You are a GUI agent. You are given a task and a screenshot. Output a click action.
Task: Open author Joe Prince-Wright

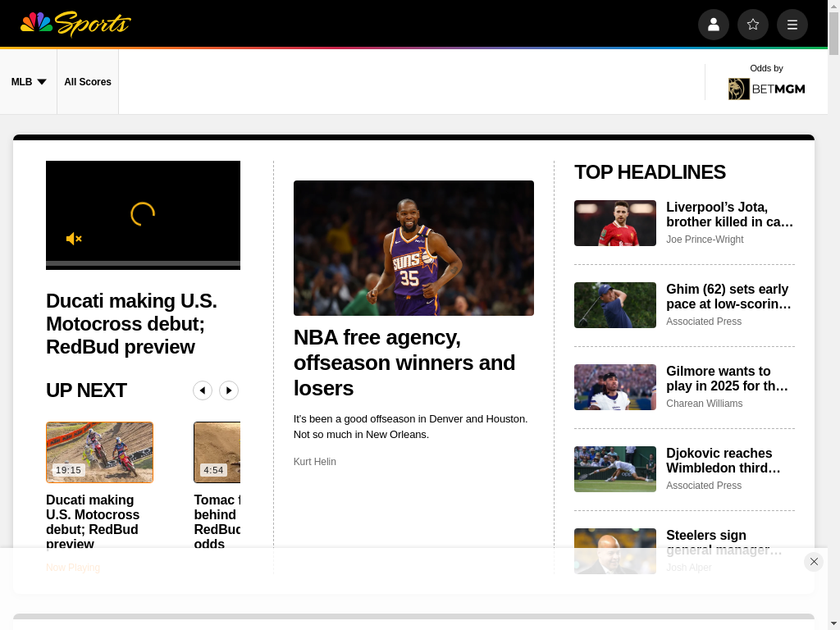pyautogui.click(x=705, y=240)
